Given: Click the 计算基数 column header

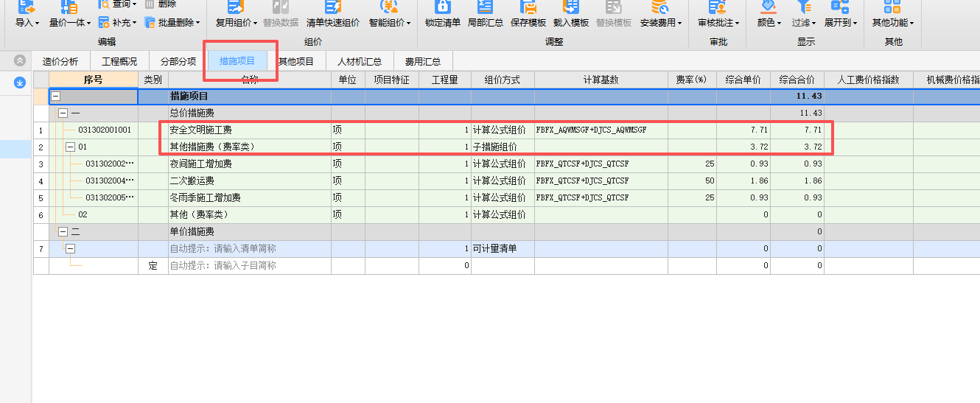Looking at the screenshot, I should pos(601,80).
